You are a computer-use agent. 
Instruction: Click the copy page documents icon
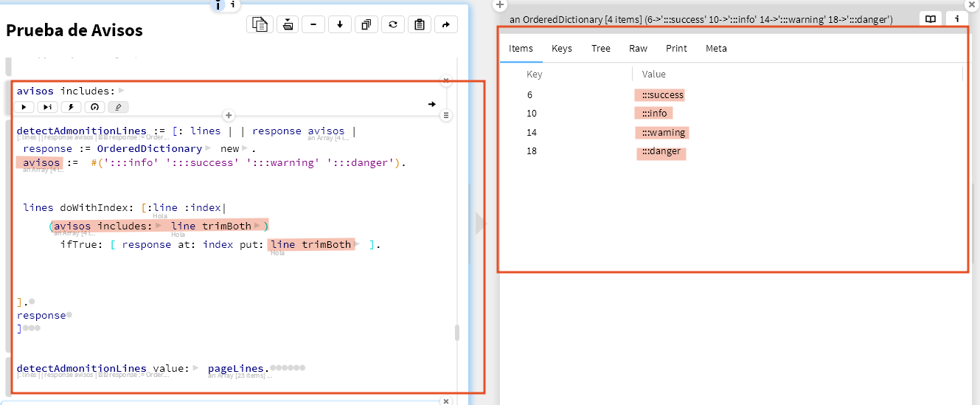tap(259, 24)
